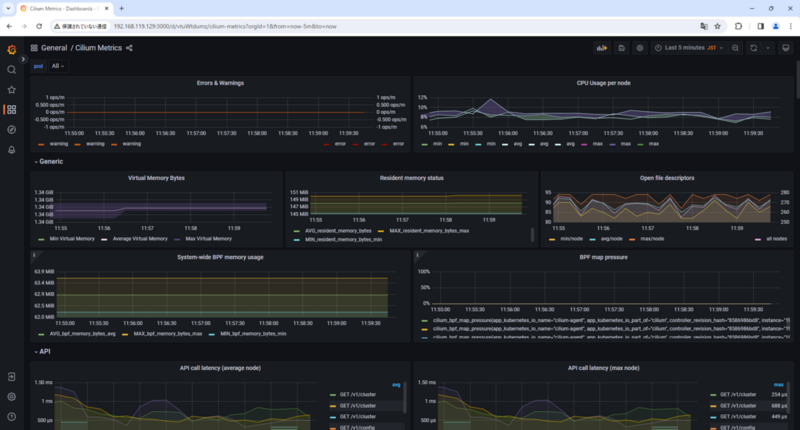Open the Open file descriptors panel title
The image size is (800, 430).
point(667,178)
